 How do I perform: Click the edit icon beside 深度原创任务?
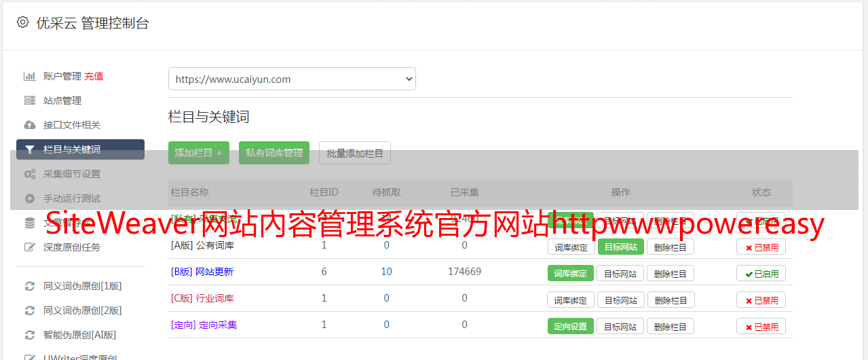[29, 247]
